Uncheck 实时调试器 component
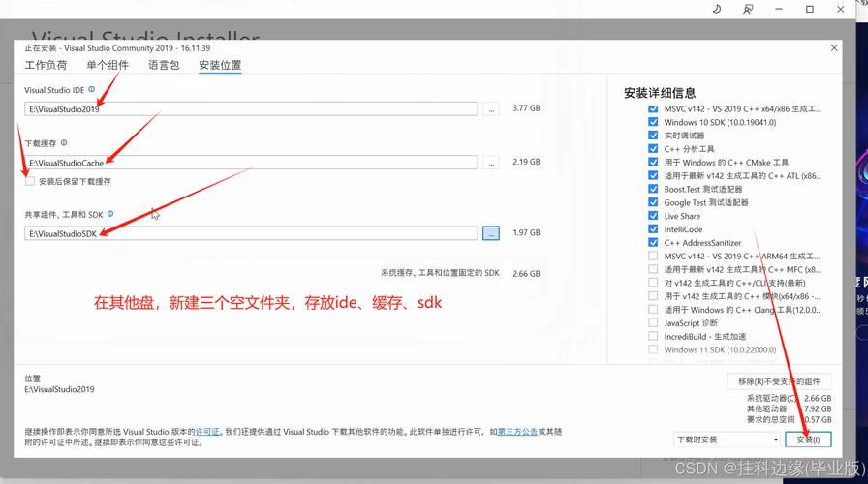 (x=653, y=135)
